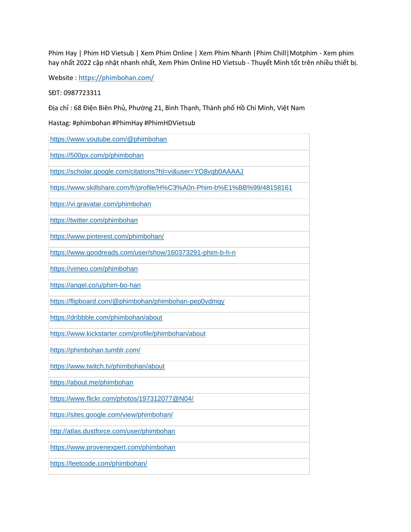The image size is (411, 532).
Task: Open the Gravatar phimbohan link
Action: (x=101, y=204)
